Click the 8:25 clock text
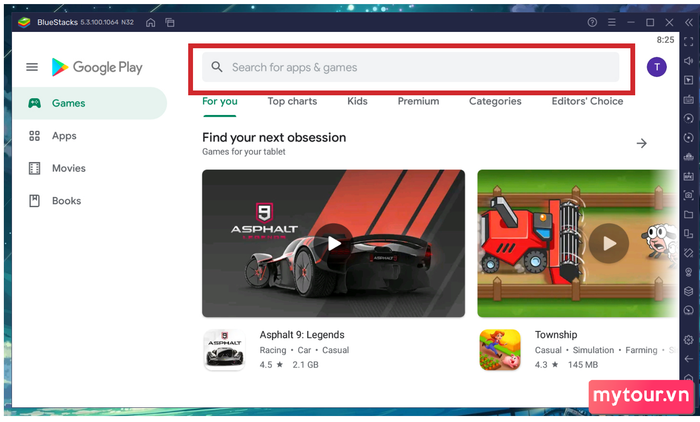The width and height of the screenshot is (700, 422). pyautogui.click(x=665, y=40)
